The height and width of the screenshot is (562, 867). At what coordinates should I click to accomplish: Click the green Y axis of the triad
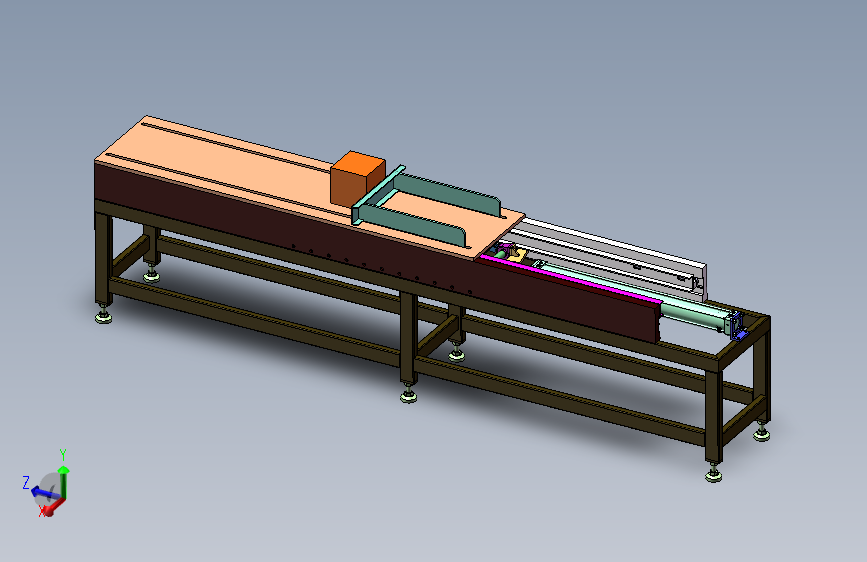coord(64,480)
